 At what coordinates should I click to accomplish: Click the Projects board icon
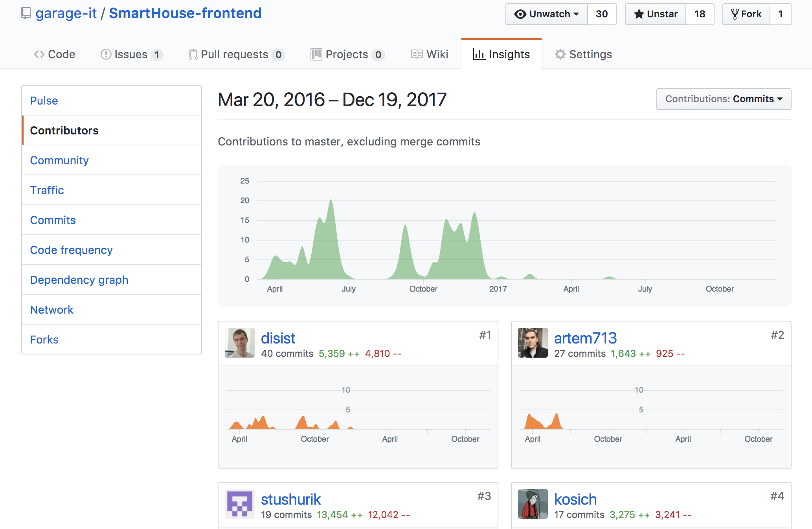(316, 54)
